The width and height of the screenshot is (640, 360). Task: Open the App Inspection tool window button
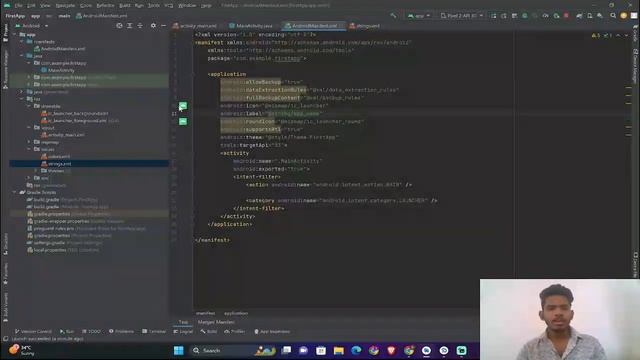[x=272, y=331]
